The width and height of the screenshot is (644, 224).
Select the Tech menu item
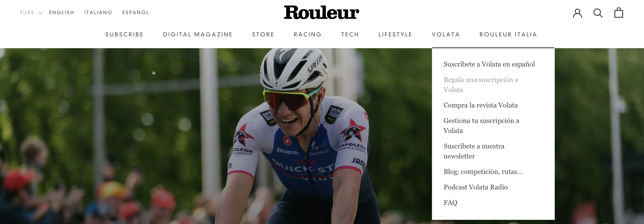tap(350, 35)
